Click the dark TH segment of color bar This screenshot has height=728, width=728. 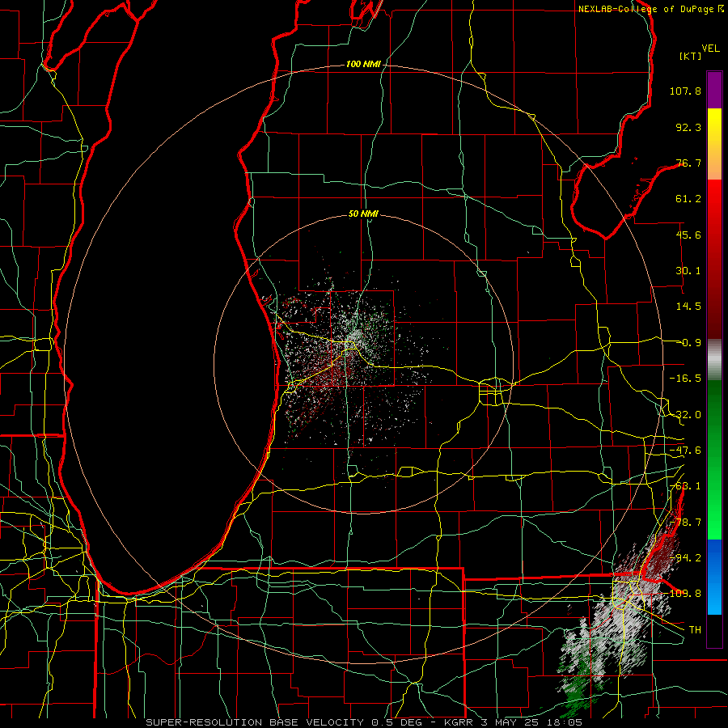tap(714, 630)
